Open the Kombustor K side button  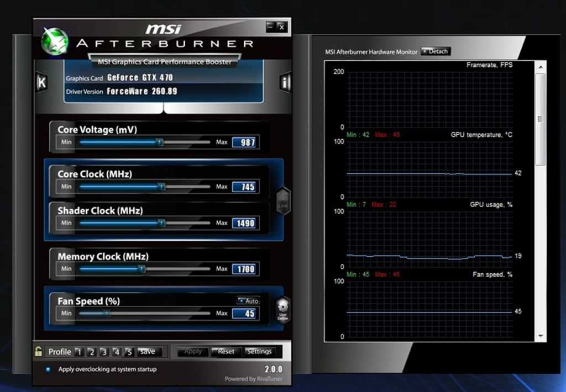tap(42, 83)
